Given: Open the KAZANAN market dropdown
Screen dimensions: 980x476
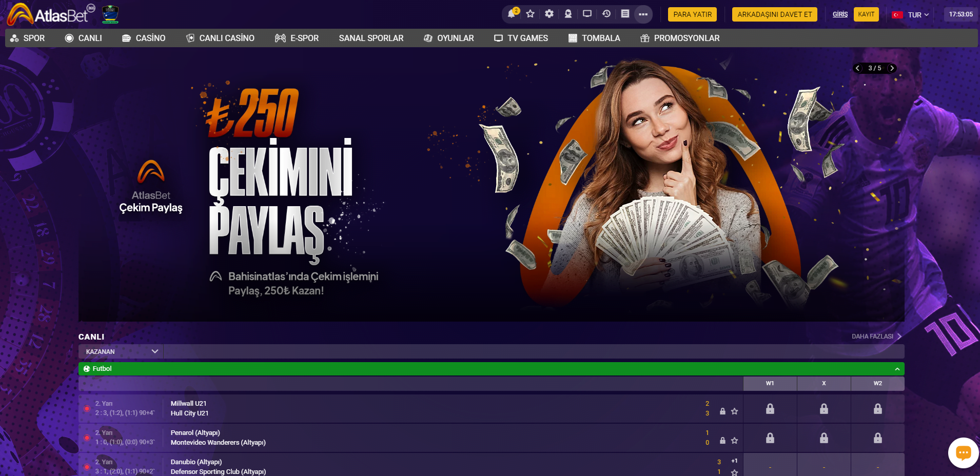Looking at the screenshot, I should coord(121,351).
